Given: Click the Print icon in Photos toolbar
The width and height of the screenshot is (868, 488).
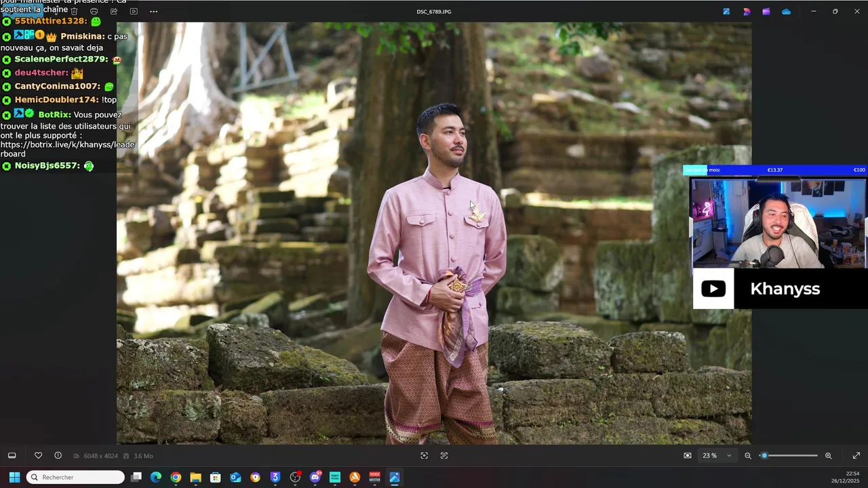Looking at the screenshot, I should coord(94,12).
